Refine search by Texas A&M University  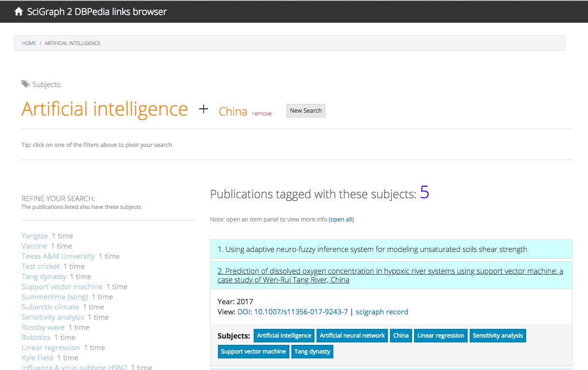pyautogui.click(x=58, y=256)
